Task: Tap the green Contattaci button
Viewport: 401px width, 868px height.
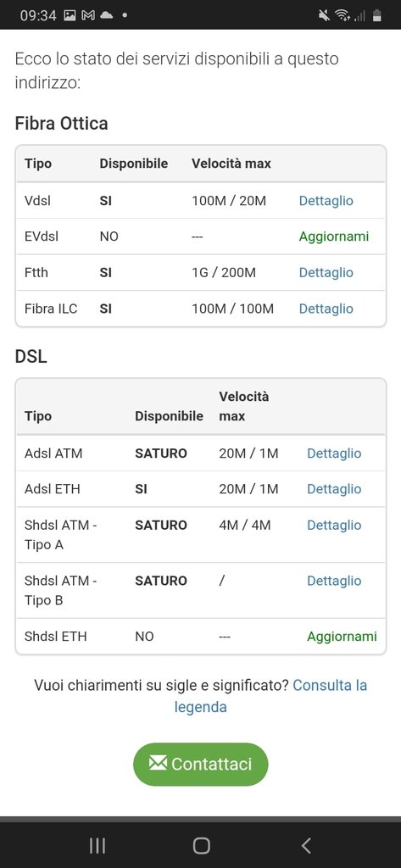Action: [200, 764]
